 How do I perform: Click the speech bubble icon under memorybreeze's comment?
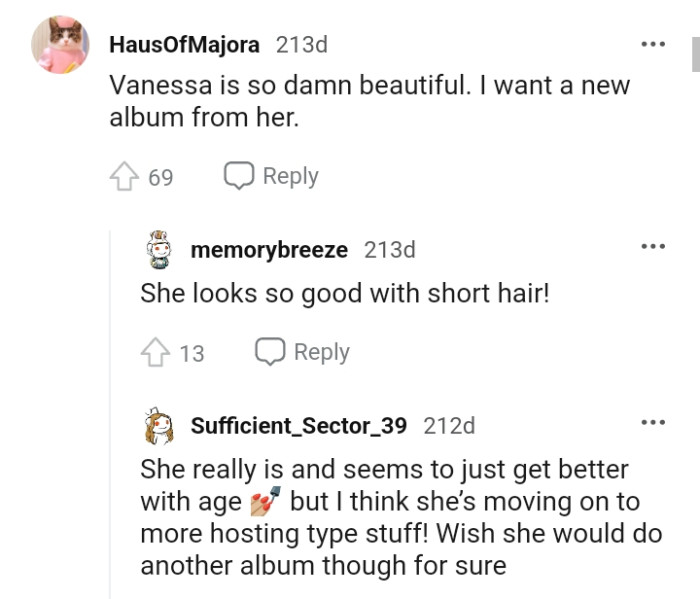point(269,352)
